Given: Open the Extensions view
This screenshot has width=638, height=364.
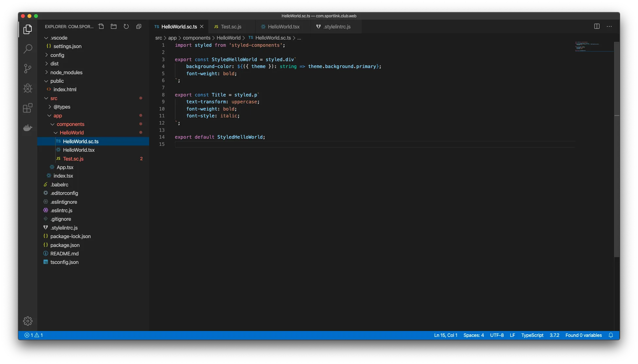Looking at the screenshot, I should click(28, 108).
